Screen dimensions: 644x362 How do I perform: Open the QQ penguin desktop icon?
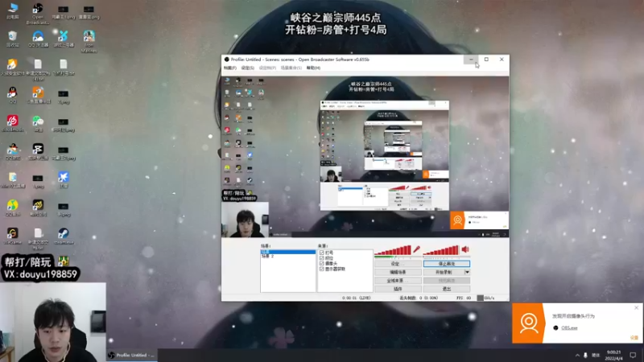[x=12, y=95]
